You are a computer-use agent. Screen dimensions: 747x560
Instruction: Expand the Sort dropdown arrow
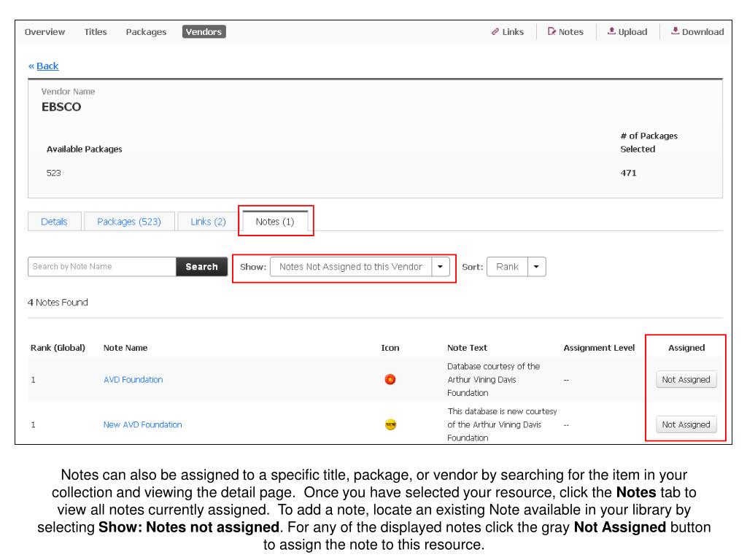tap(537, 267)
